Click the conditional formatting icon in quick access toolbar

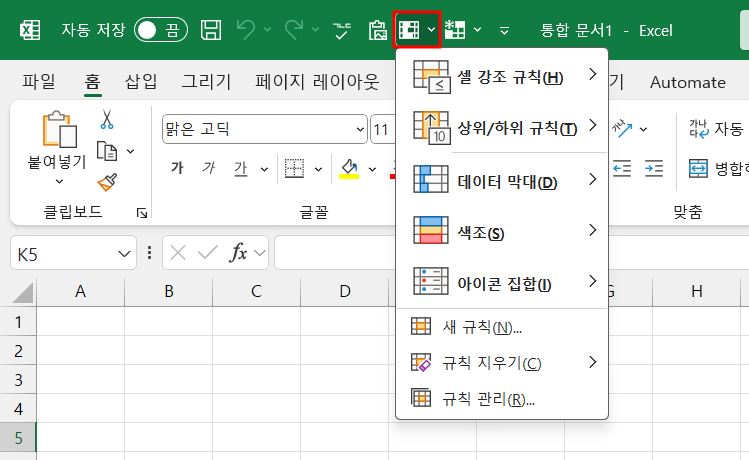click(408, 30)
